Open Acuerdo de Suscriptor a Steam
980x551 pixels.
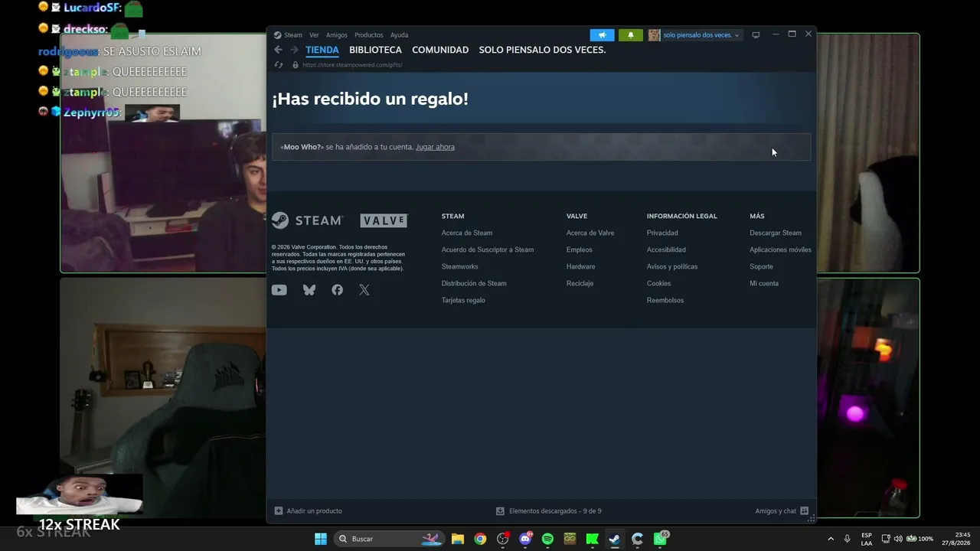(488, 249)
